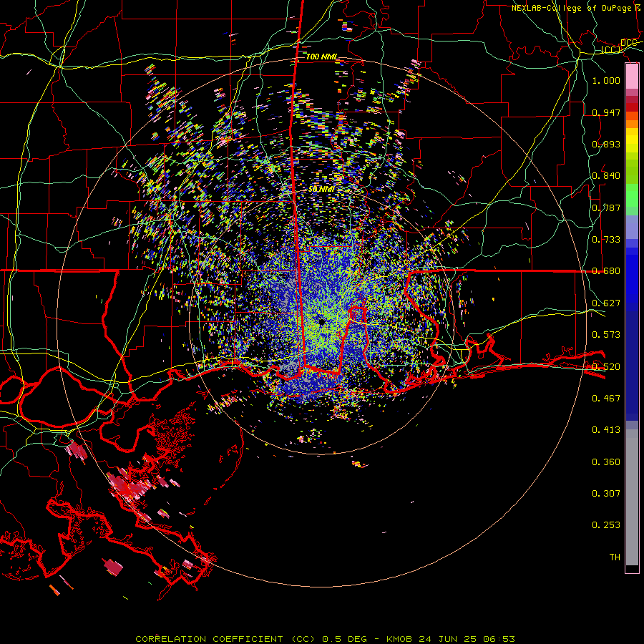Click the Correlation Coefficient caption at bottom
Image resolution: width=644 pixels, height=644 pixels.
pos(325,639)
